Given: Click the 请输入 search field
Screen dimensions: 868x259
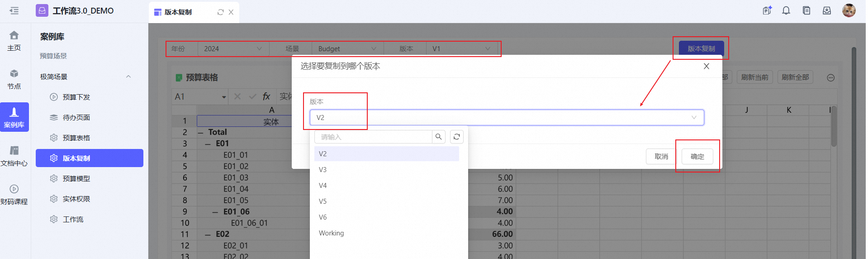Looking at the screenshot, I should pyautogui.click(x=373, y=137).
